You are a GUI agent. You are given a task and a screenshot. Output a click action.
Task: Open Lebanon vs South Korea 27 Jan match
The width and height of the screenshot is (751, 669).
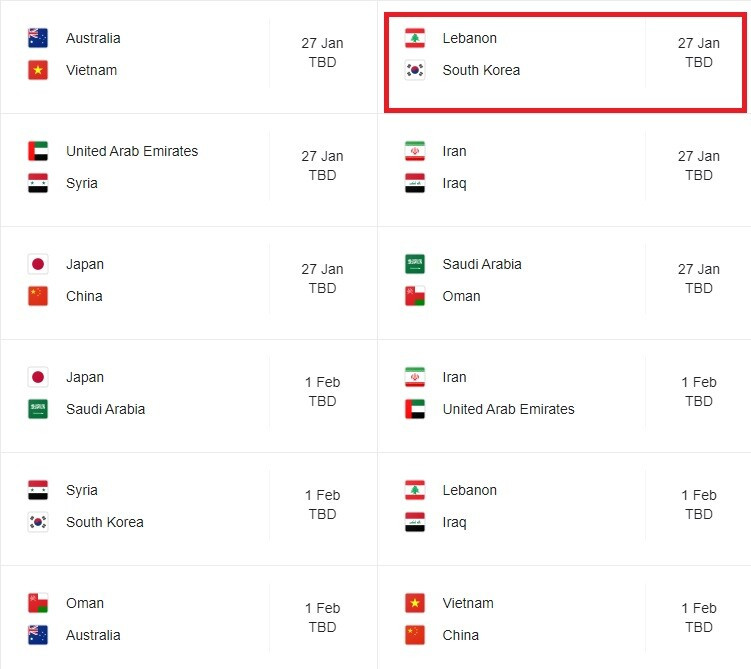[x=565, y=62]
